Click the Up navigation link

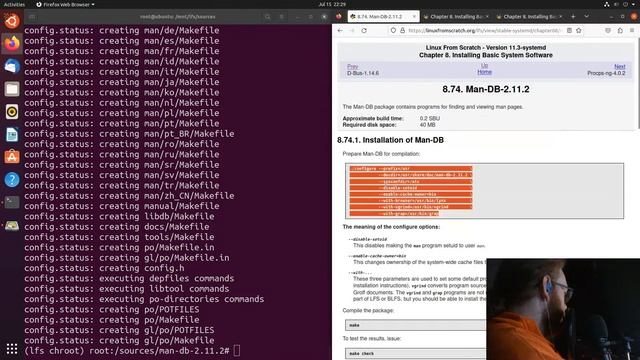(x=484, y=65)
